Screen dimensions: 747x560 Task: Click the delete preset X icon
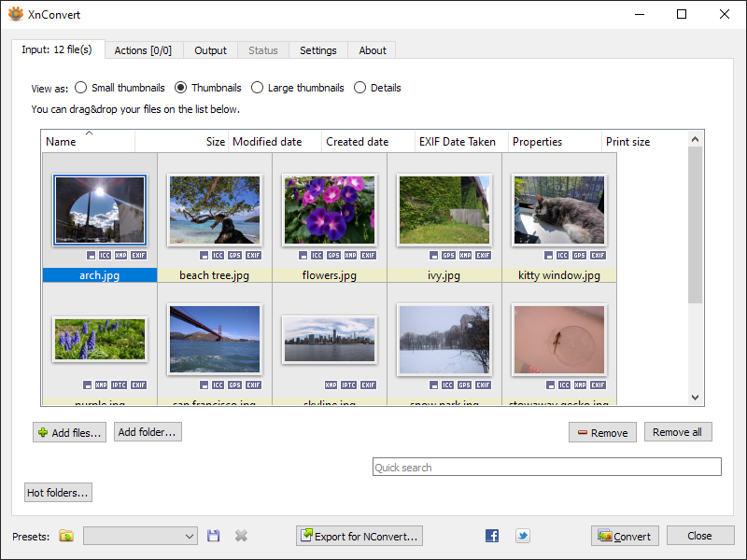(x=241, y=536)
